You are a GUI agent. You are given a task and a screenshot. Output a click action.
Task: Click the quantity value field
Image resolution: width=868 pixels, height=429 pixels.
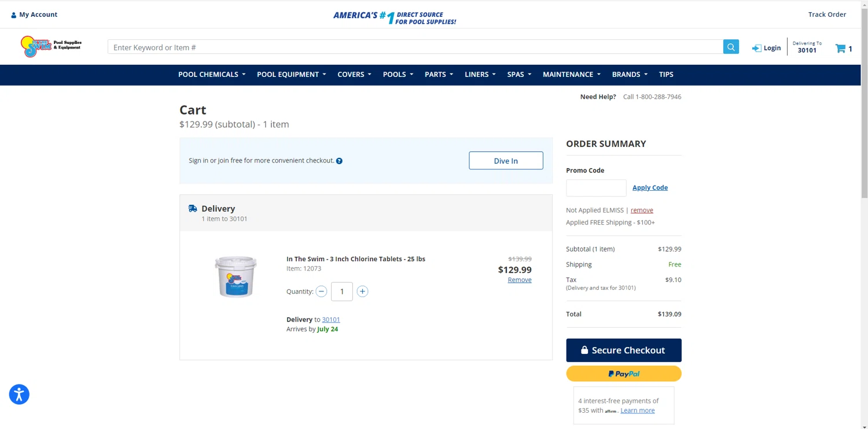point(342,291)
